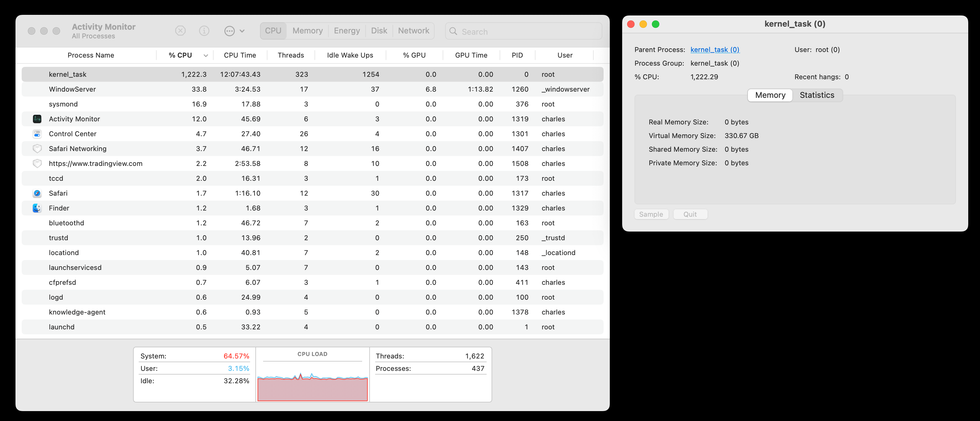Click the Safari Networking shield icon

(37, 149)
